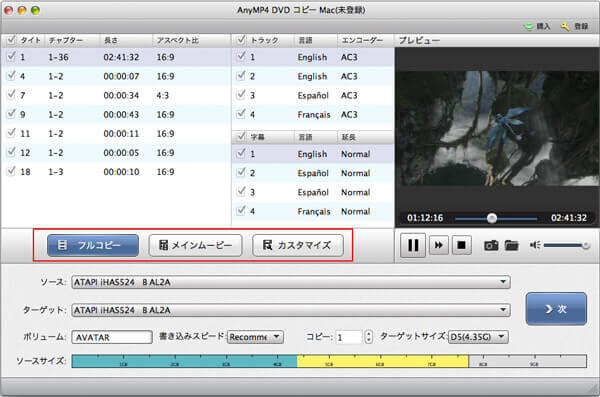Uncheck title 7 checkbox

(11, 95)
